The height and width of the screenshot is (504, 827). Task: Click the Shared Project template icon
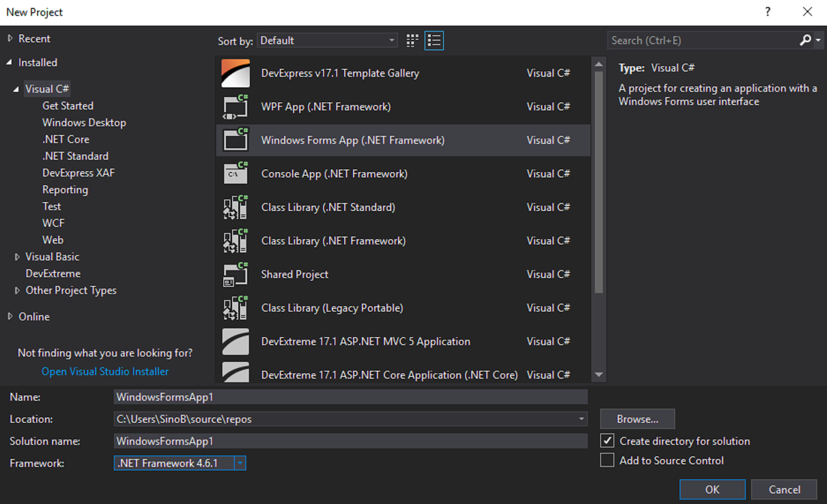tap(235, 274)
